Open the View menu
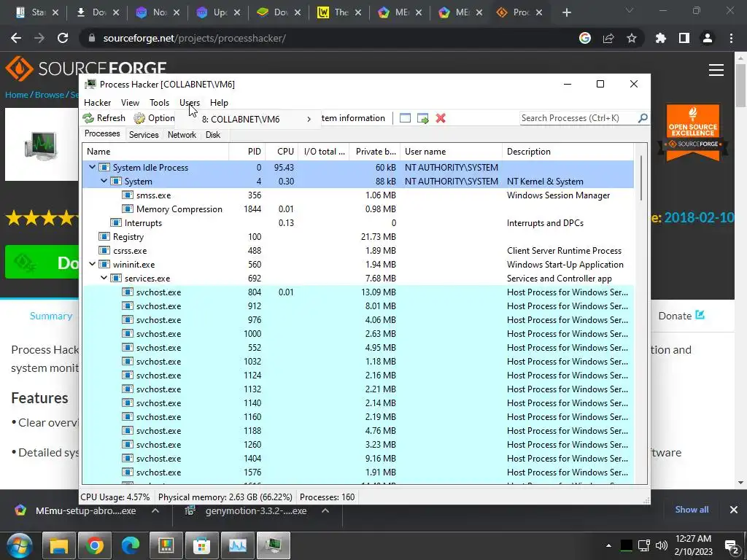 [130, 102]
